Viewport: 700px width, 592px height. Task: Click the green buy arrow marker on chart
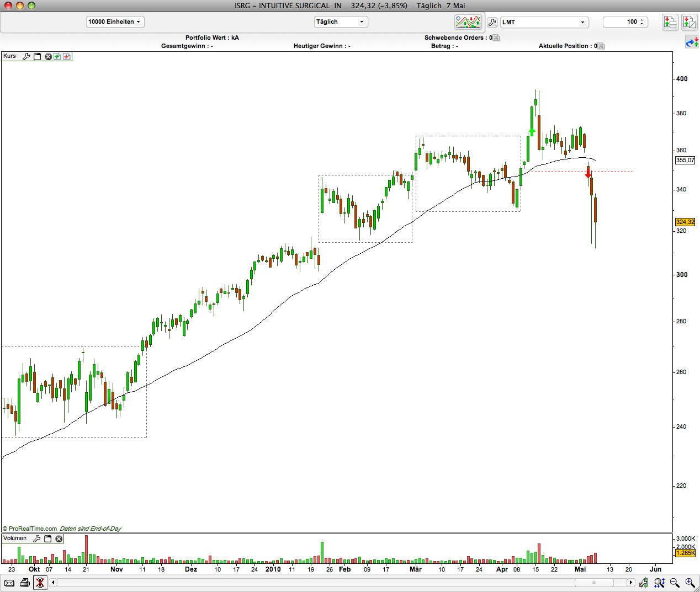[532, 132]
